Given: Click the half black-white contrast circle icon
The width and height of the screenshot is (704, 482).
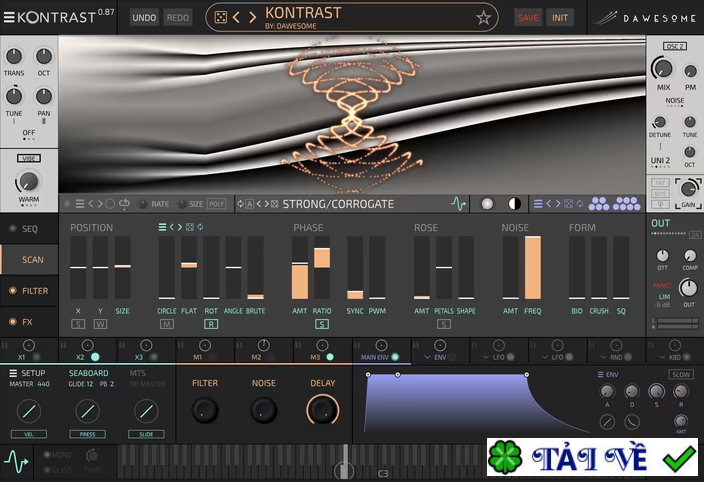Looking at the screenshot, I should tap(514, 204).
